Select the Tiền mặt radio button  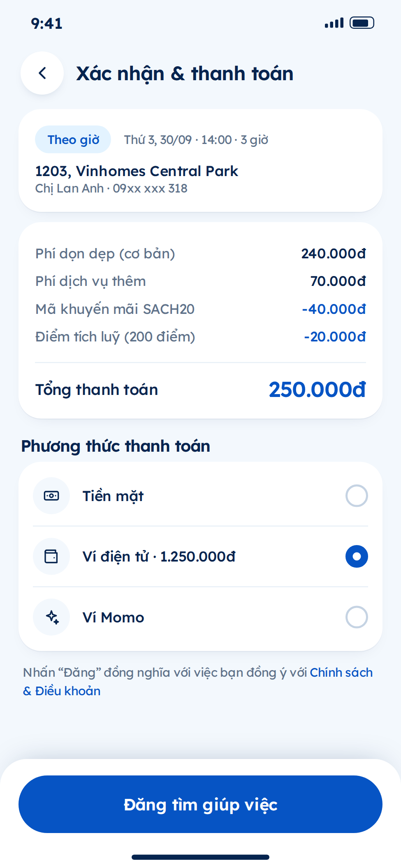pos(357,496)
